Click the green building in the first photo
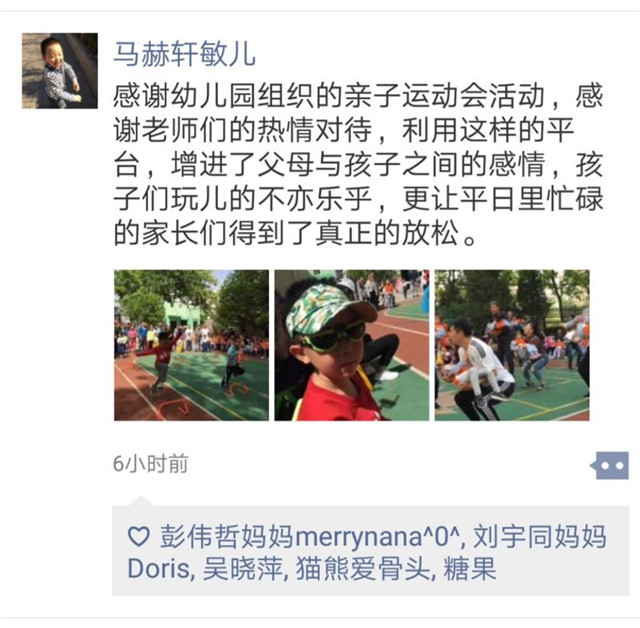 pyautogui.click(x=182, y=314)
